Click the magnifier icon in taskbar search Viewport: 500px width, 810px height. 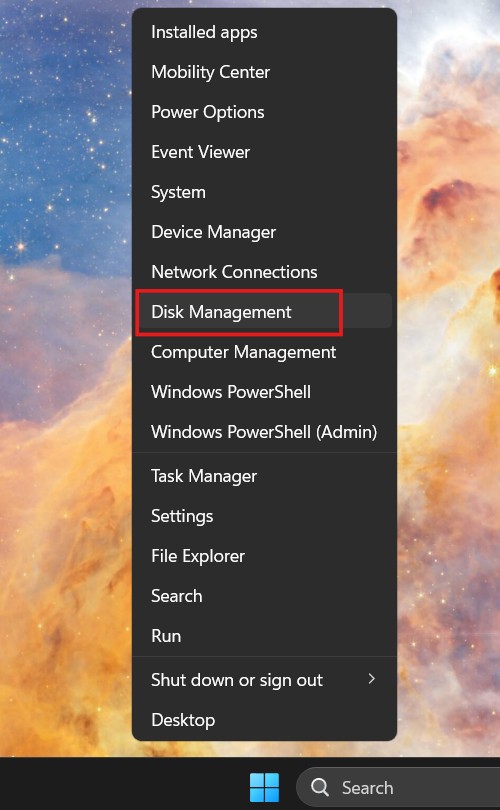tap(320, 787)
